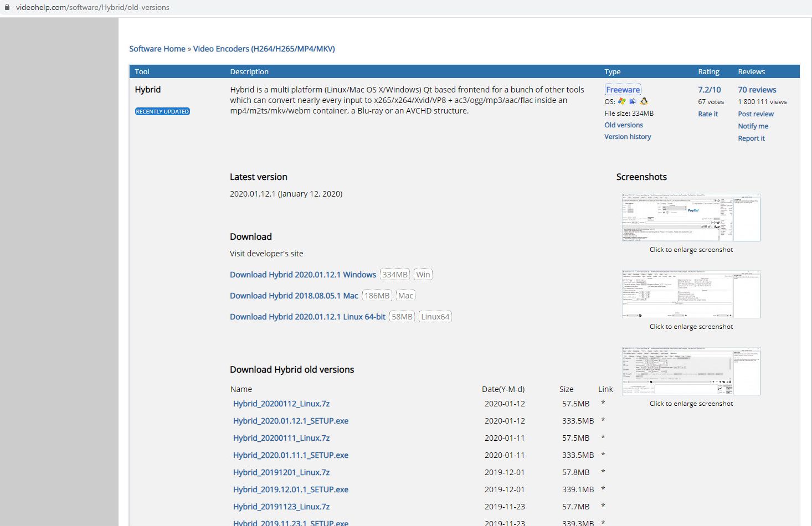812x526 pixels.
Task: Click the Date(Y-M-d) column header
Action: pyautogui.click(x=503, y=389)
